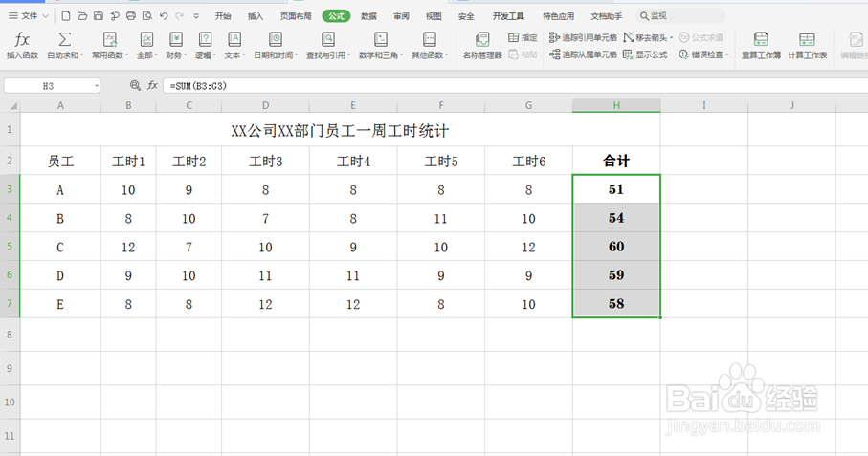Select the total cell showing 58

click(616, 303)
